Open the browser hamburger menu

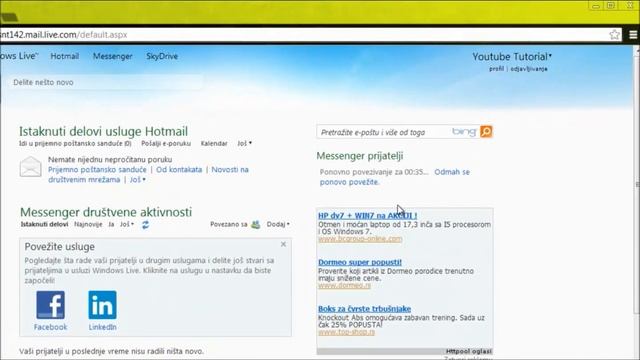click(633, 35)
